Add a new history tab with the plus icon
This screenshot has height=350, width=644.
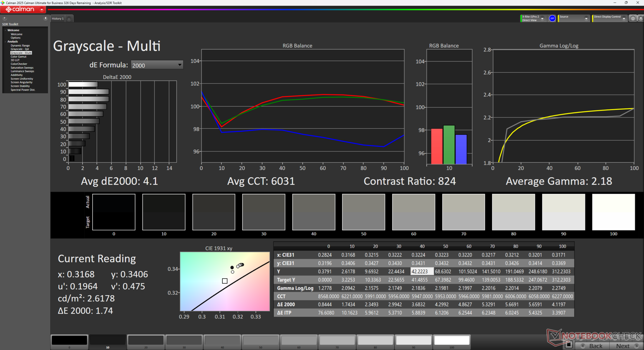click(x=69, y=19)
